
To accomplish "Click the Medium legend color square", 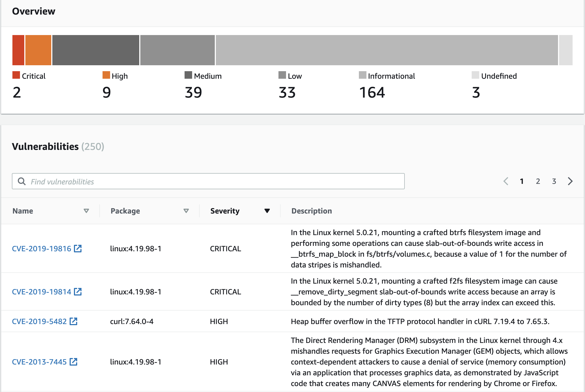I will [188, 75].
